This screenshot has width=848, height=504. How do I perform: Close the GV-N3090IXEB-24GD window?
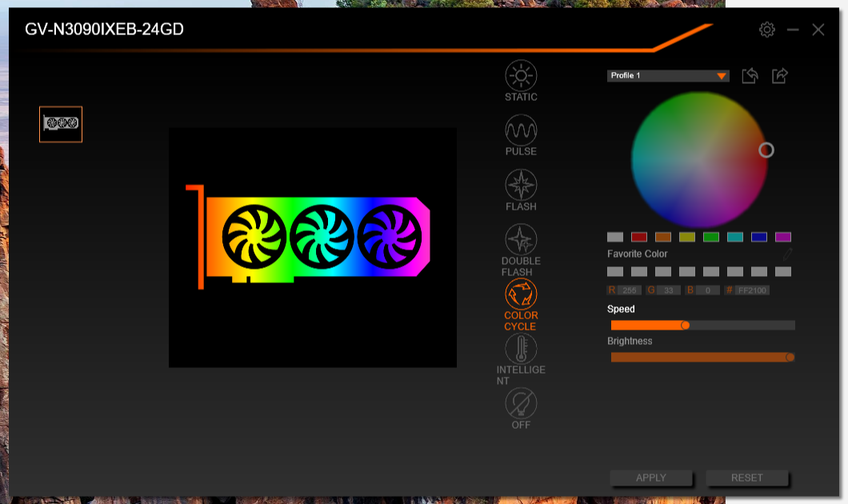coord(818,30)
